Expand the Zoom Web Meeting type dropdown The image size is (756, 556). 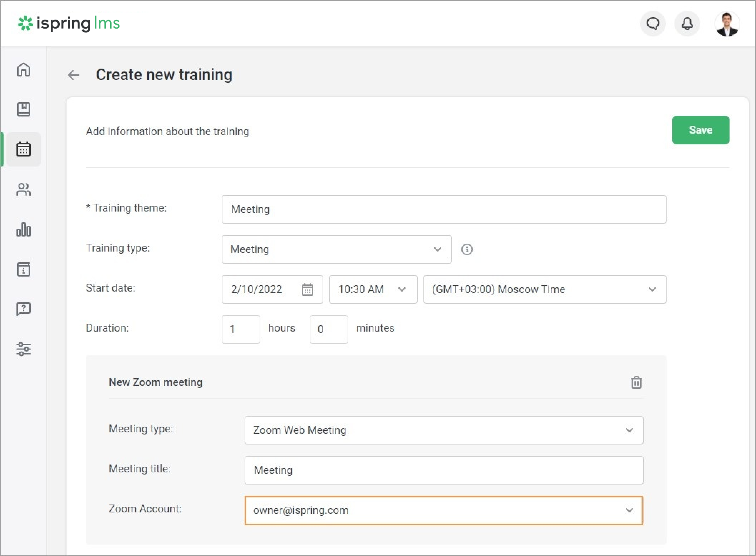click(443, 430)
